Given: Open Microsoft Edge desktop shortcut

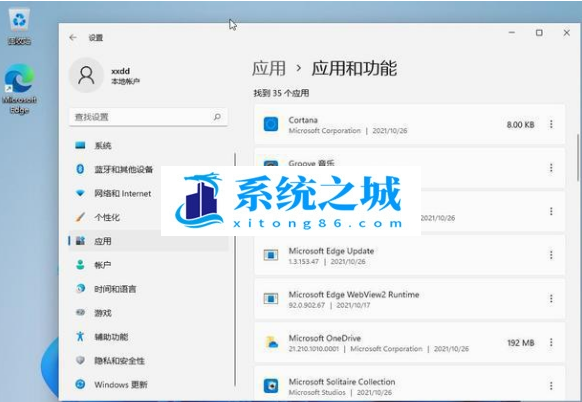Looking at the screenshot, I should tap(19, 89).
